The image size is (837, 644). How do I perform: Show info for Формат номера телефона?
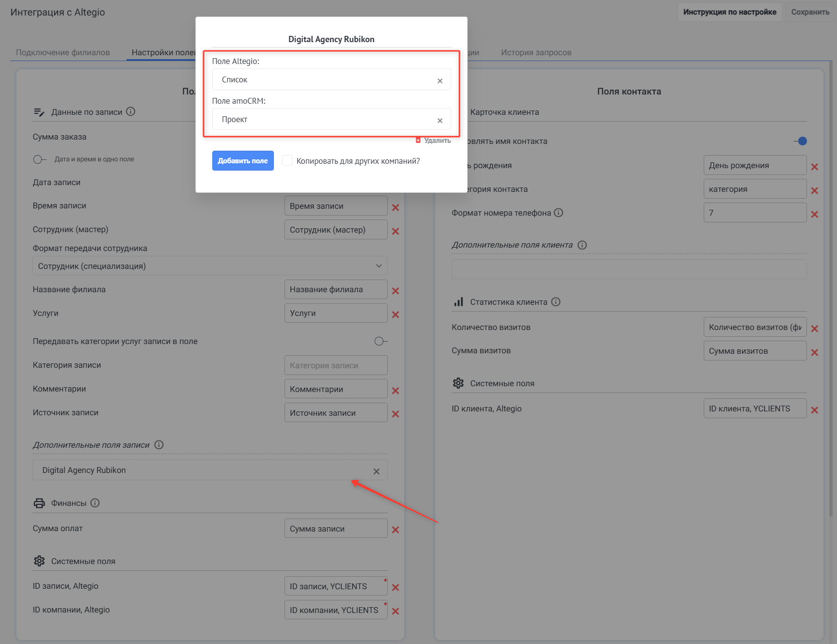[558, 213]
